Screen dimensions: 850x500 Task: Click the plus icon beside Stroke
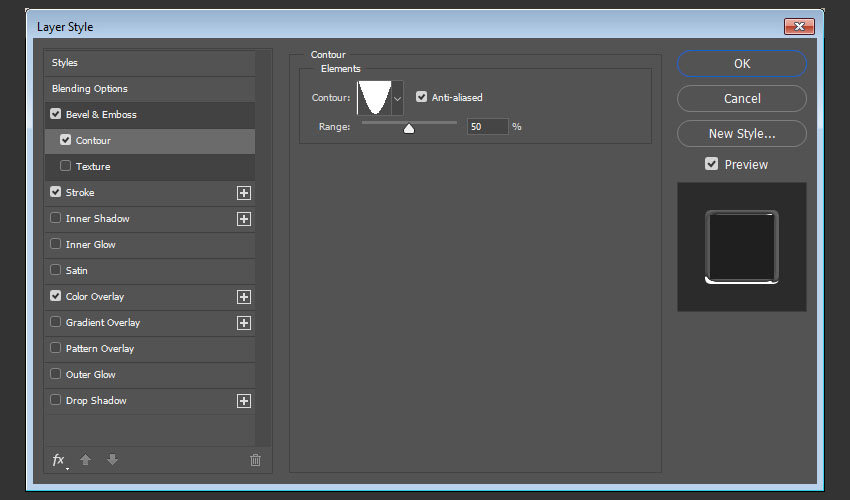243,193
